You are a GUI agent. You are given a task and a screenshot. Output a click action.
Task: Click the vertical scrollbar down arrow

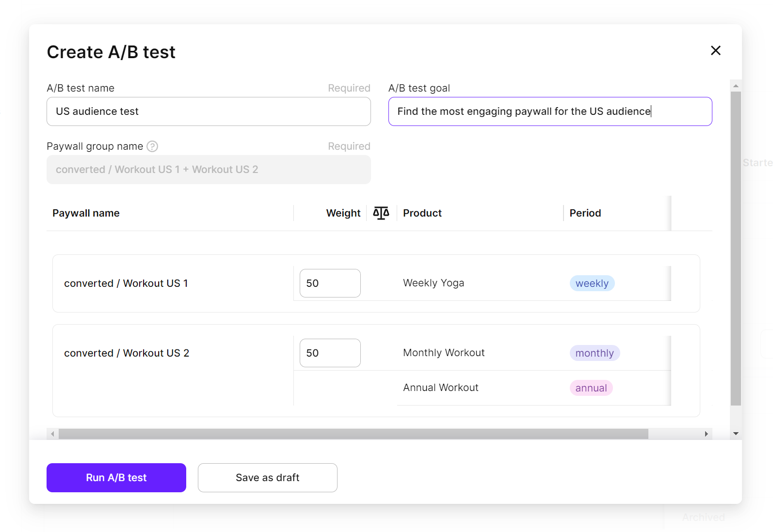[736, 434]
